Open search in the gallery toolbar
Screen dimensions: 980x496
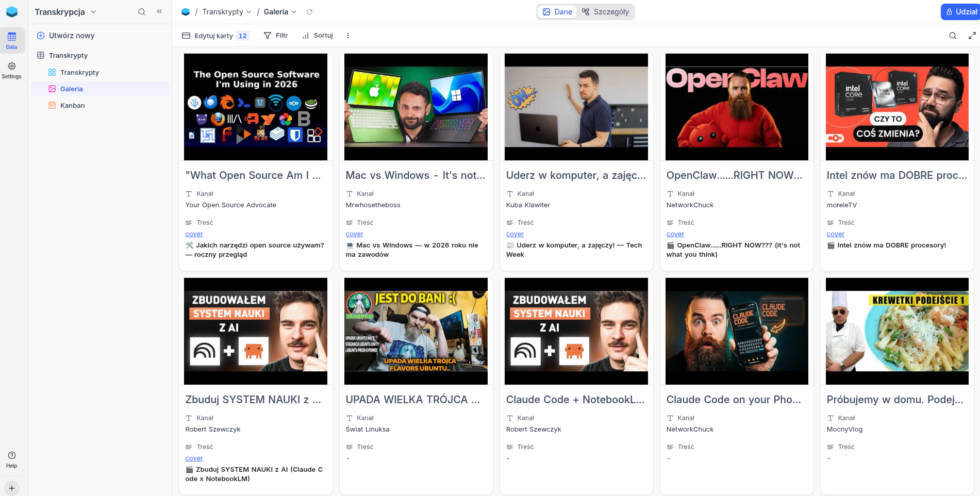coord(953,36)
